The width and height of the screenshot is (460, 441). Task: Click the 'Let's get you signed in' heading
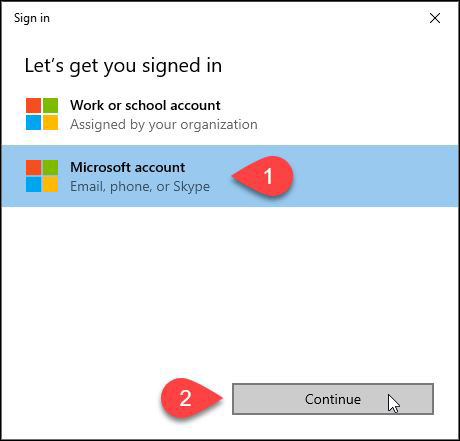[123, 66]
